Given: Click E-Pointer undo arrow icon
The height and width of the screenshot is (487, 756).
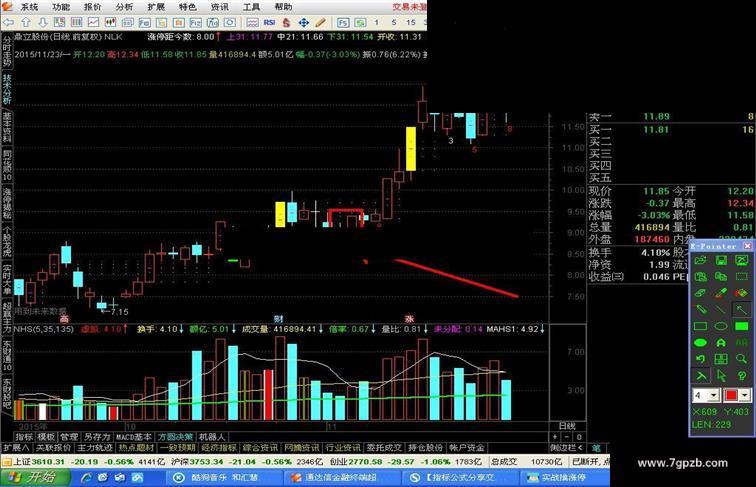Looking at the screenshot, I should 701,359.
